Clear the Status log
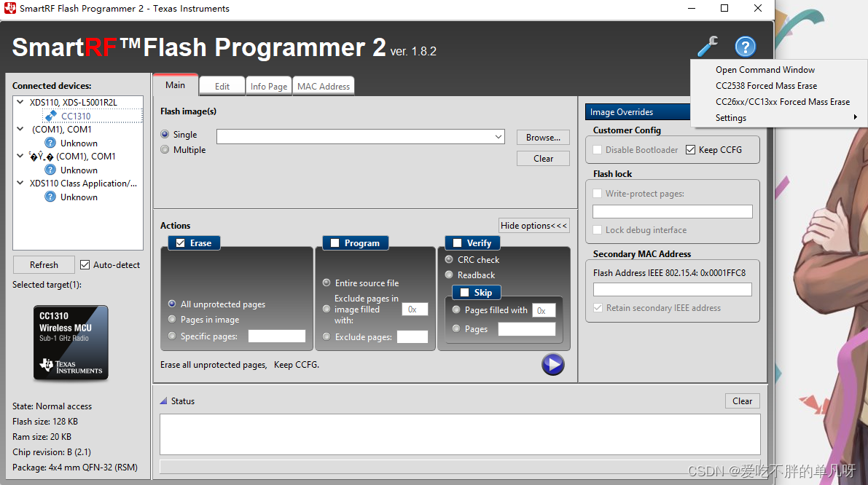Screen dimensions: 868x485 (743, 401)
